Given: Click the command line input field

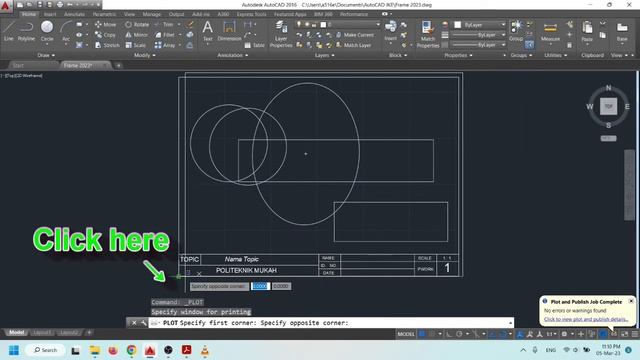Looking at the screenshot, I should [x=331, y=322].
